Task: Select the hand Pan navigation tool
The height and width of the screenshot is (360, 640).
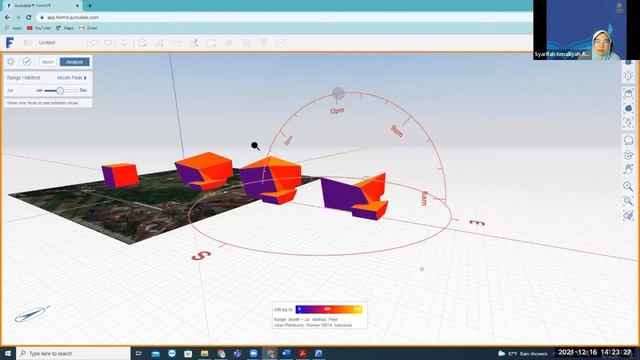Action: coord(628,169)
